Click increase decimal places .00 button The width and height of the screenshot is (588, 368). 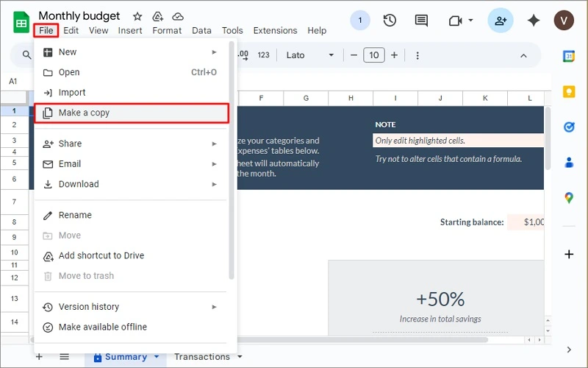[243, 55]
